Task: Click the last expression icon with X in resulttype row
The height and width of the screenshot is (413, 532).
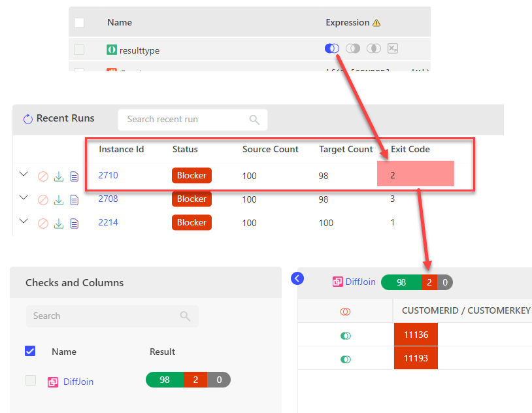Action: tap(392, 48)
